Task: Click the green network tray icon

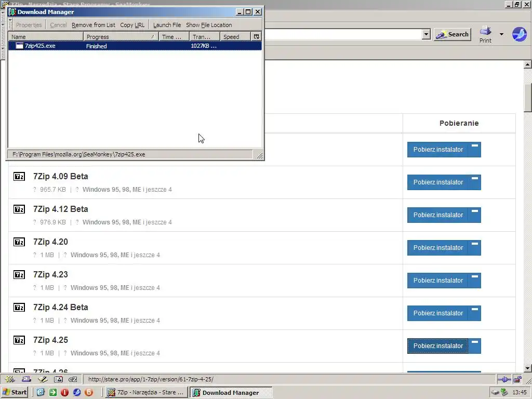Action: (x=504, y=392)
